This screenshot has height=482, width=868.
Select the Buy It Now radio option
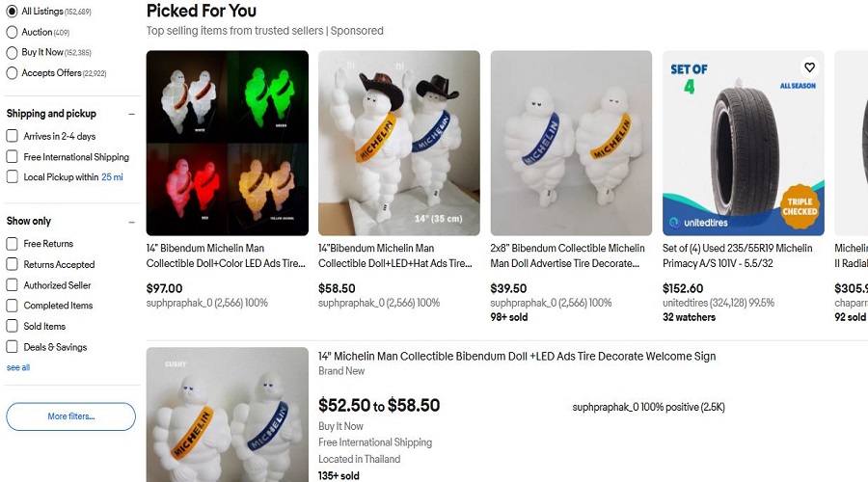13,52
